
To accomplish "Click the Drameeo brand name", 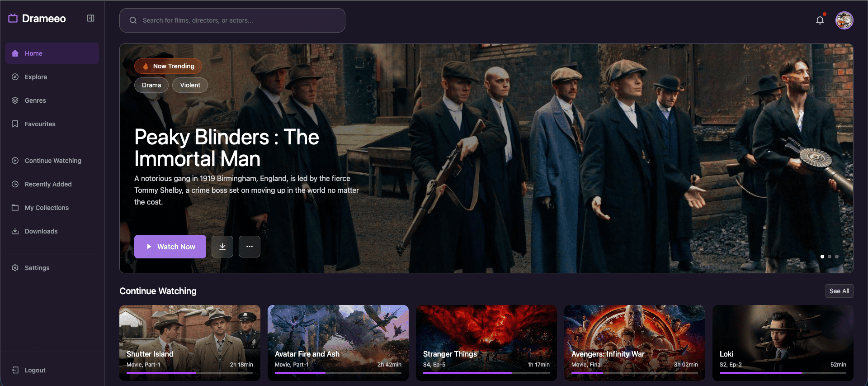I will point(44,19).
